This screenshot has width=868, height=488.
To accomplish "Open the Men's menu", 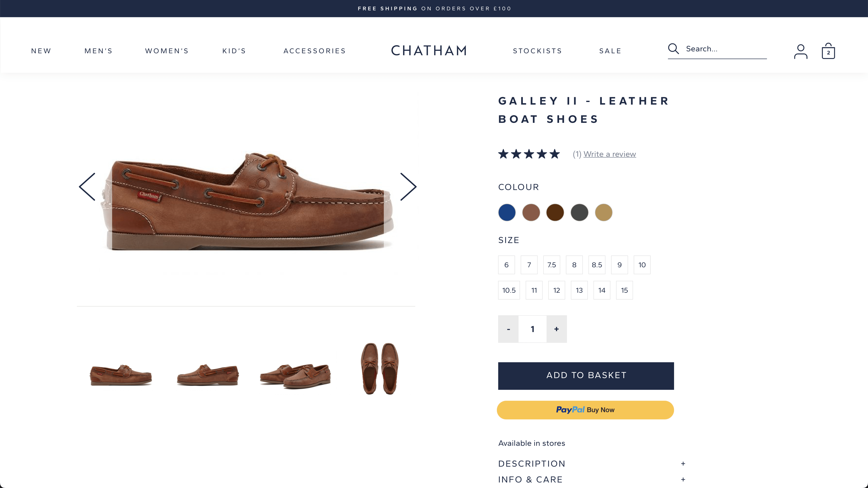I will pyautogui.click(x=98, y=51).
